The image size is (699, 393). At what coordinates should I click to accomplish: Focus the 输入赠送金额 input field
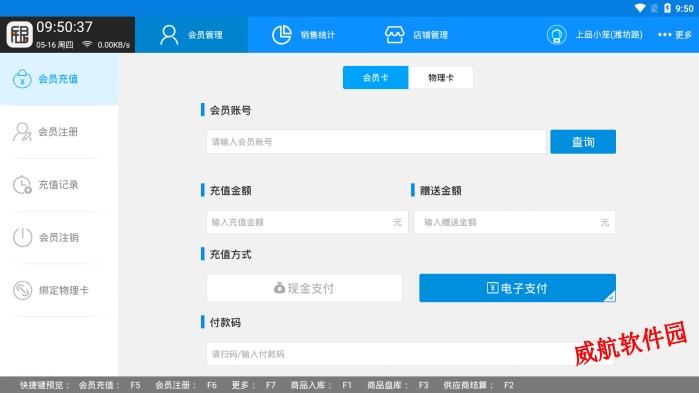(x=514, y=222)
